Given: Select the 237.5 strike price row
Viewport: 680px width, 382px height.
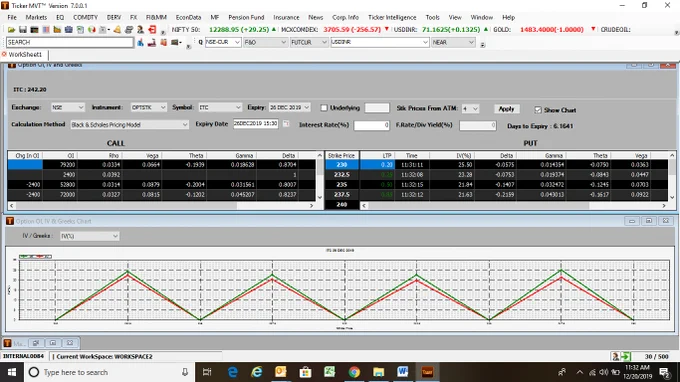Looking at the screenshot, I should (x=342, y=195).
